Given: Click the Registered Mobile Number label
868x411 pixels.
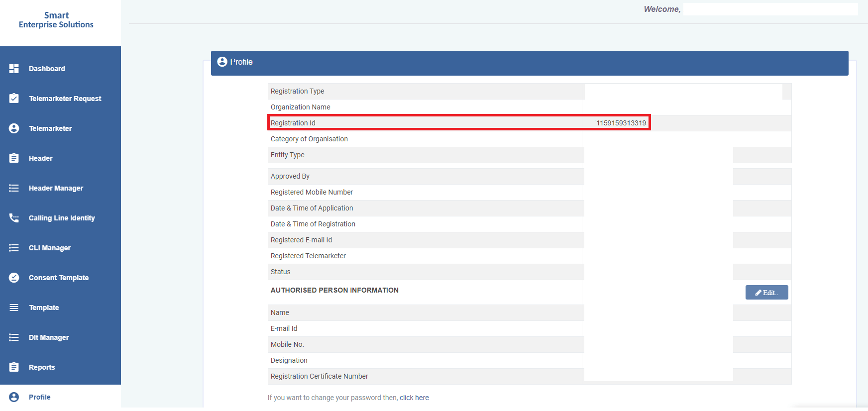Looking at the screenshot, I should pyautogui.click(x=312, y=192).
